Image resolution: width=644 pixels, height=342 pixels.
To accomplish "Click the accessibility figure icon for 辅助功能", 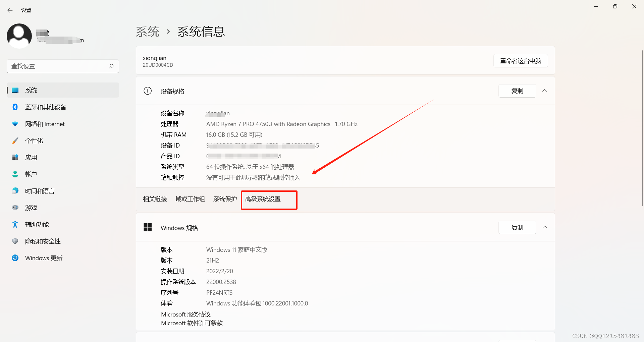I will tap(15, 224).
